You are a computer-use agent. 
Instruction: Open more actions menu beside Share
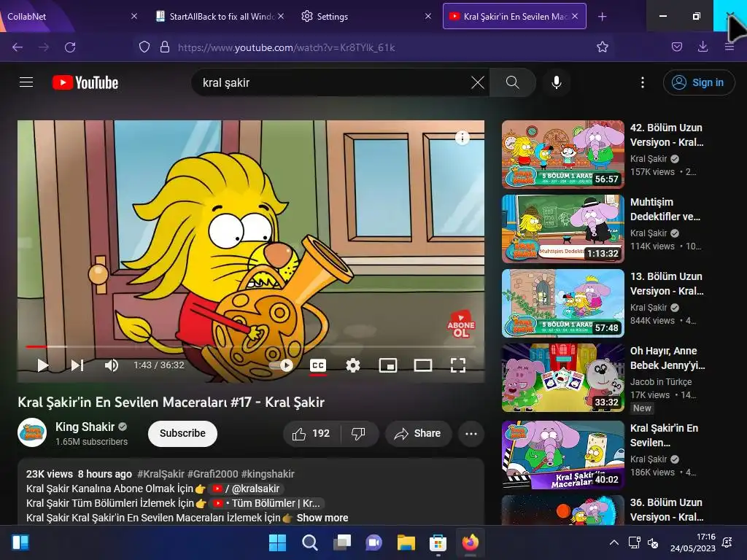[x=471, y=434]
